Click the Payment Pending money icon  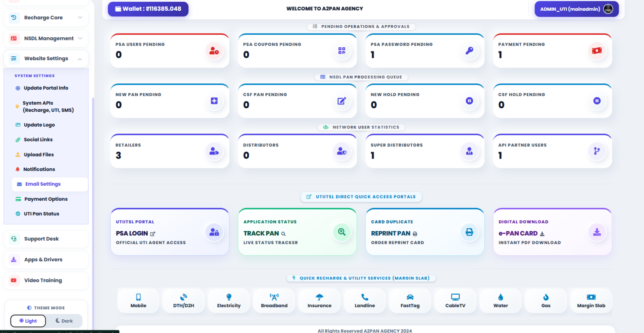[x=597, y=51]
